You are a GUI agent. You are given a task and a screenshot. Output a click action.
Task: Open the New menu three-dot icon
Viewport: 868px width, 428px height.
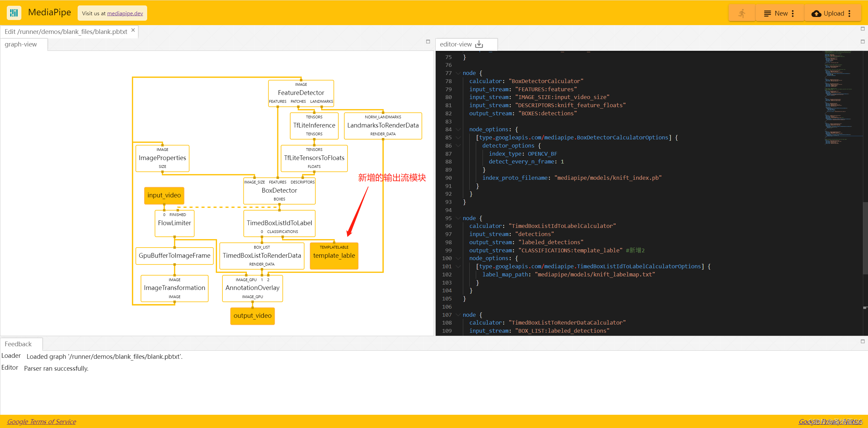point(793,13)
